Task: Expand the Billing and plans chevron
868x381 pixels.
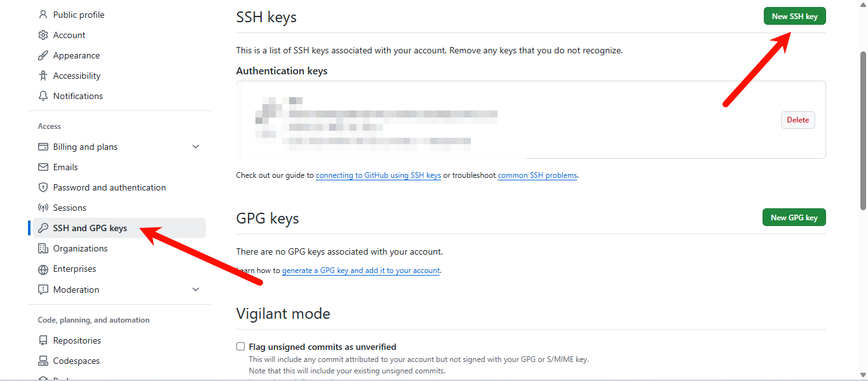Action: coord(196,147)
